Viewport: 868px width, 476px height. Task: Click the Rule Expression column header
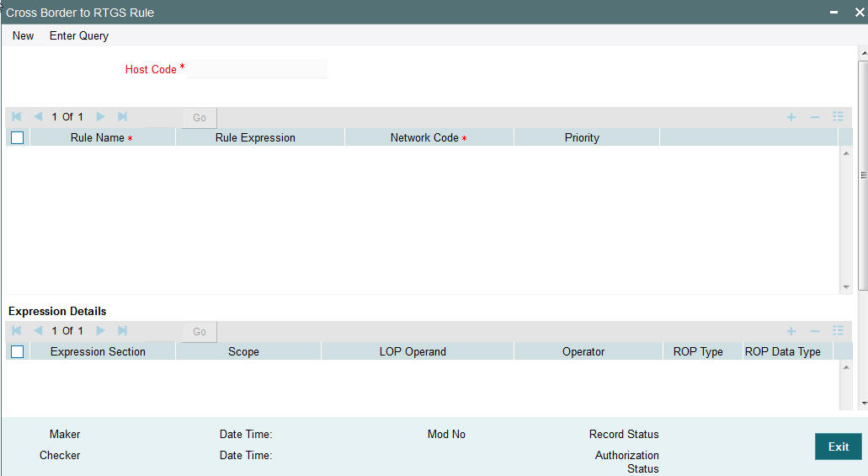pyautogui.click(x=260, y=137)
